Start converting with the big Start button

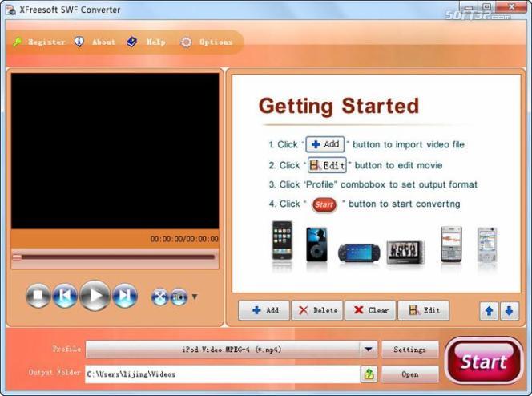pyautogui.click(x=484, y=361)
